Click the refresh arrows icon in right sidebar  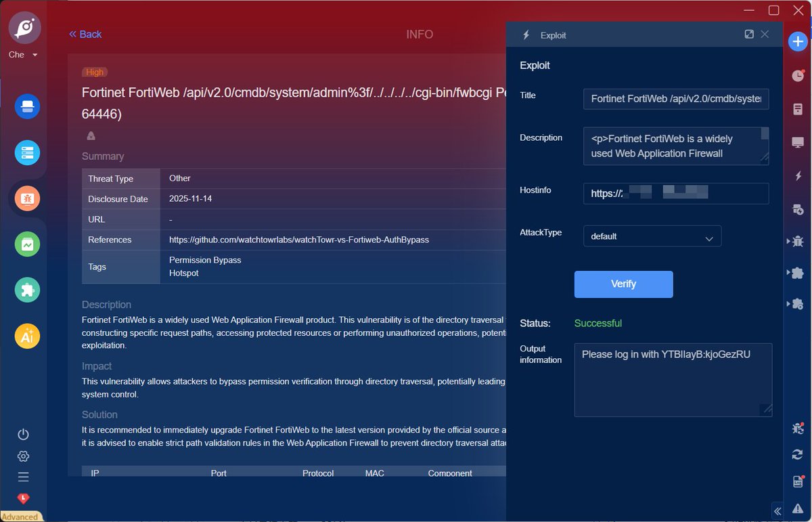pyautogui.click(x=798, y=455)
